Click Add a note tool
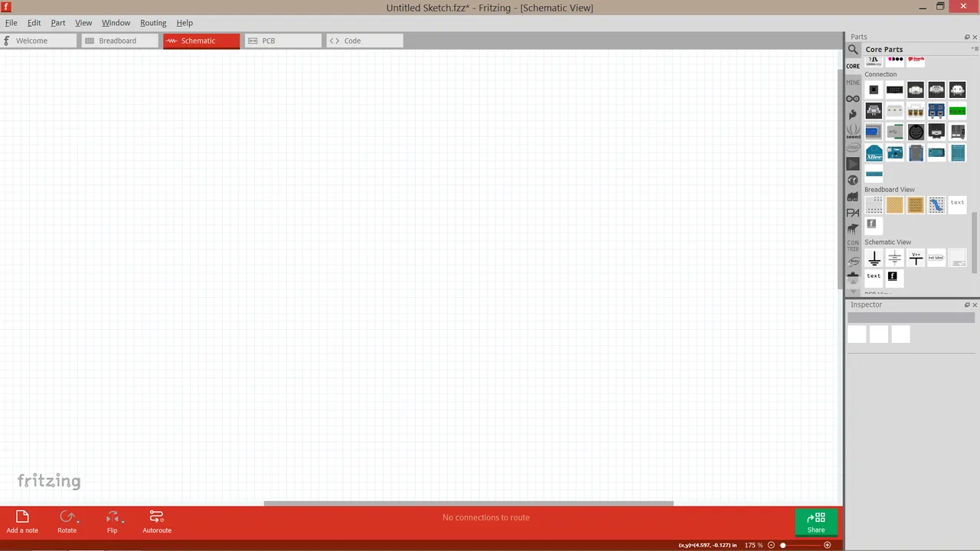 coord(22,522)
